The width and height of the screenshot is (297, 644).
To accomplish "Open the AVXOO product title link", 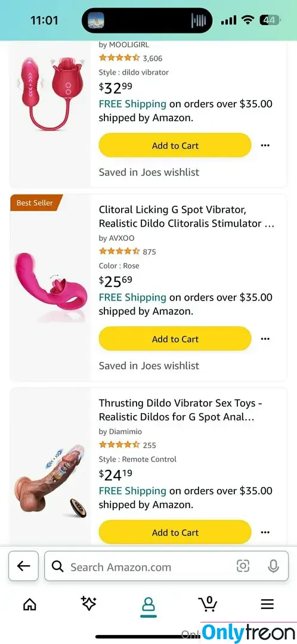I will [187, 217].
